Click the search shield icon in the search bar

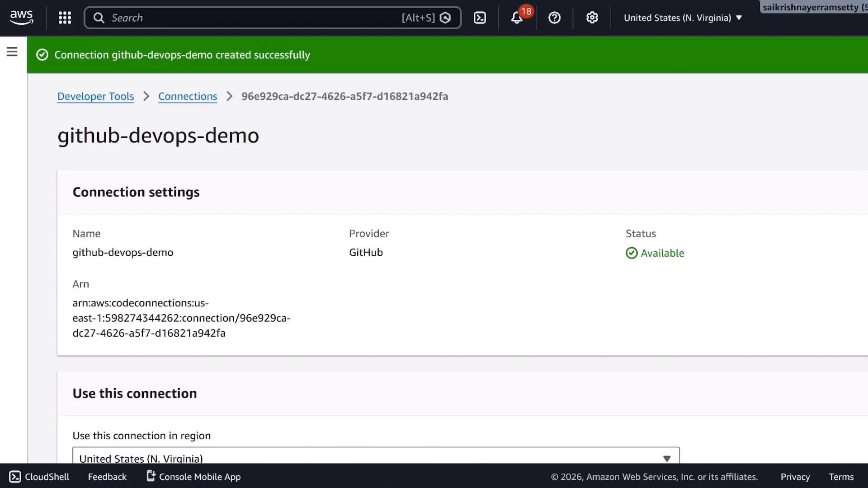click(445, 18)
